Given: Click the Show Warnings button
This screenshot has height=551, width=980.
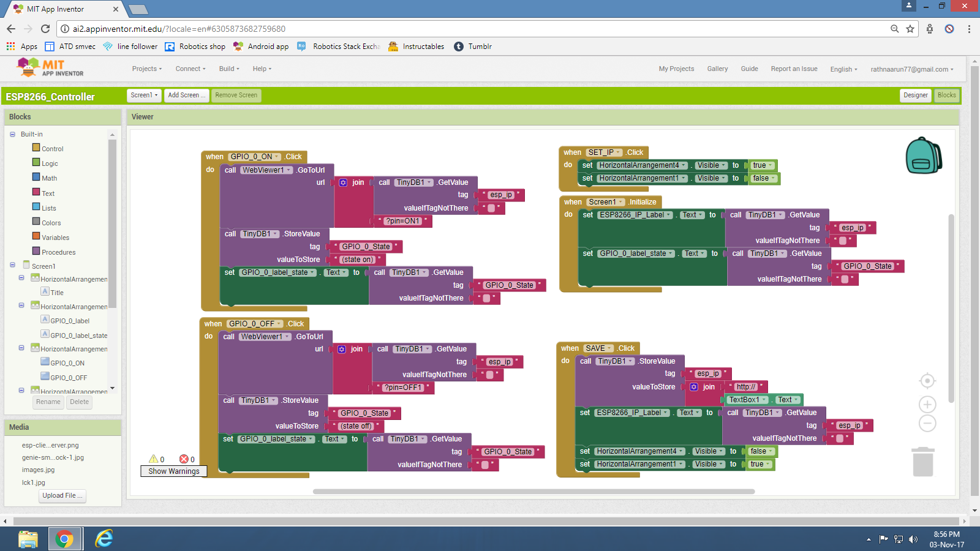Looking at the screenshot, I should click(174, 471).
